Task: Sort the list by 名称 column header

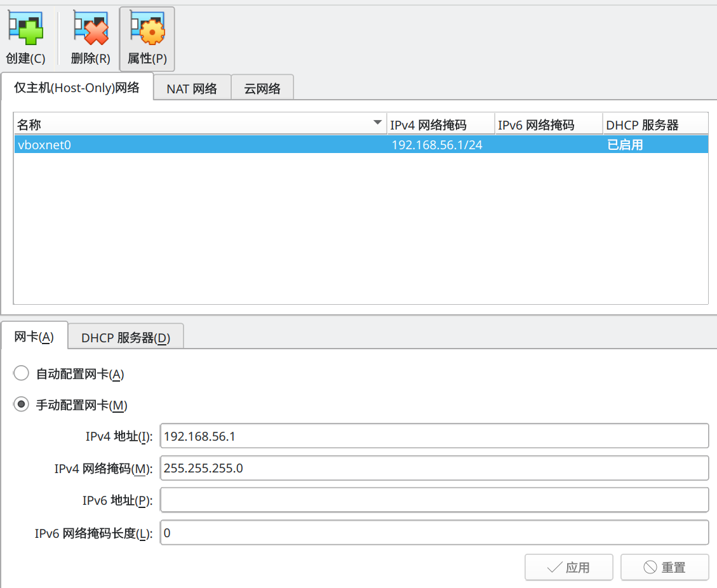Action: (x=200, y=124)
